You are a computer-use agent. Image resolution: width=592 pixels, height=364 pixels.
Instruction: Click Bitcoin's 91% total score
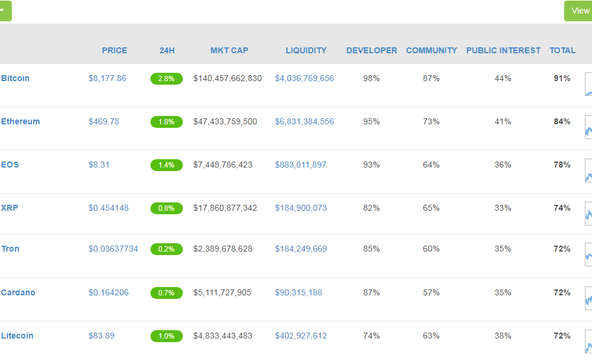(x=562, y=79)
